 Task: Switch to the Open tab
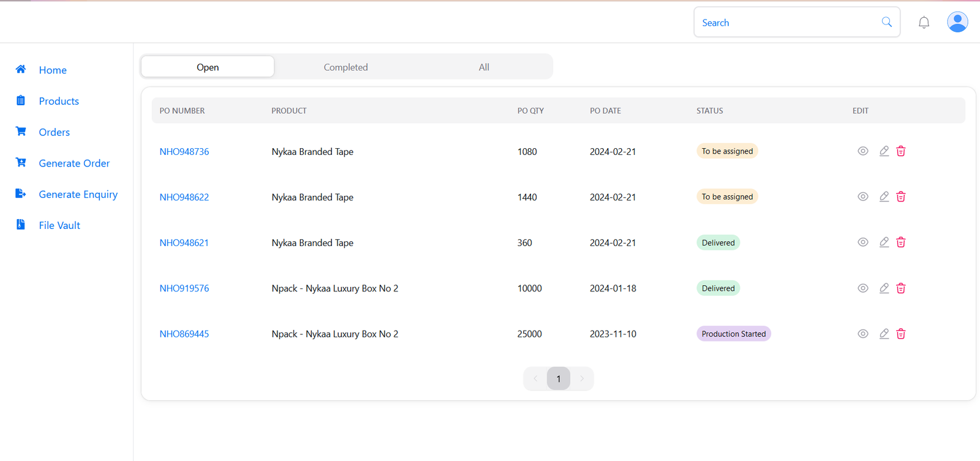(208, 67)
